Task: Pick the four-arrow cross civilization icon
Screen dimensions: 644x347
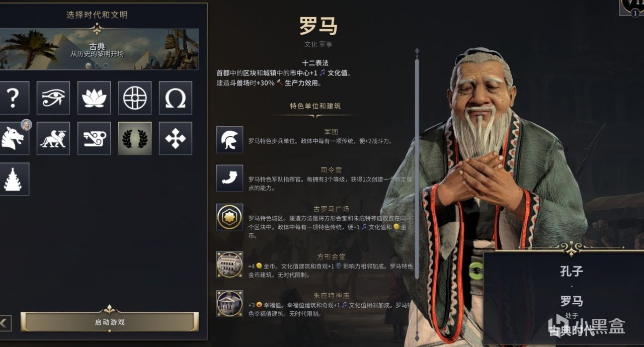Action: click(x=176, y=138)
